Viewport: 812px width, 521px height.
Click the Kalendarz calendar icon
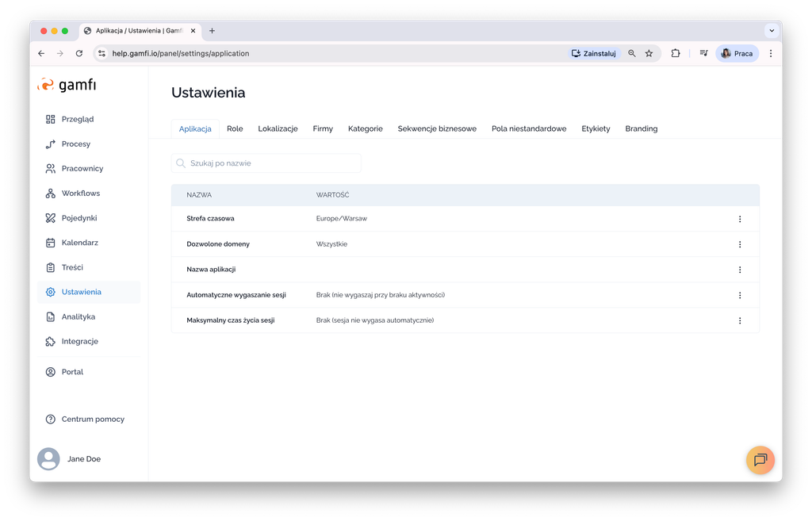[x=51, y=243]
